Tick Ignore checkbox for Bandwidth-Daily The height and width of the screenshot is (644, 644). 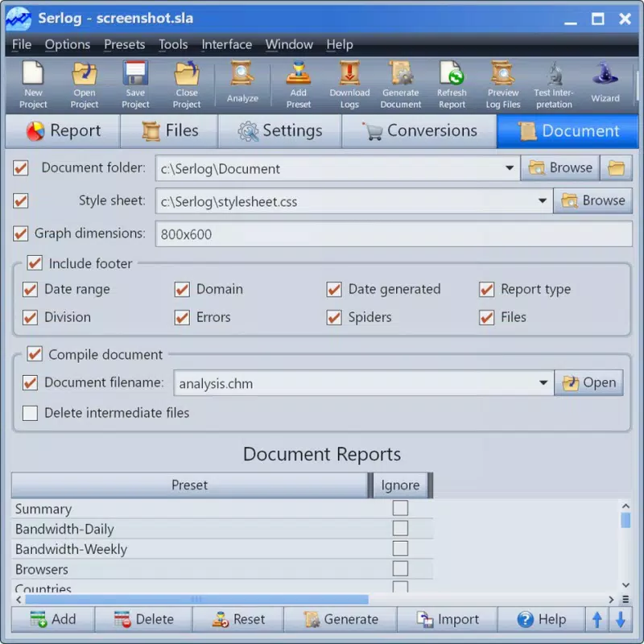(400, 528)
